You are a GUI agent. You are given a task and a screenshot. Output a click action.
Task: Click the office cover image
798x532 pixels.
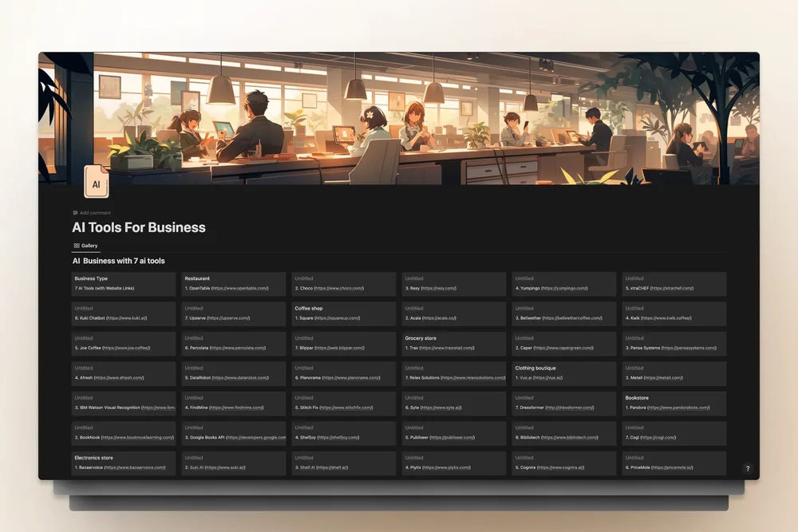point(399,118)
